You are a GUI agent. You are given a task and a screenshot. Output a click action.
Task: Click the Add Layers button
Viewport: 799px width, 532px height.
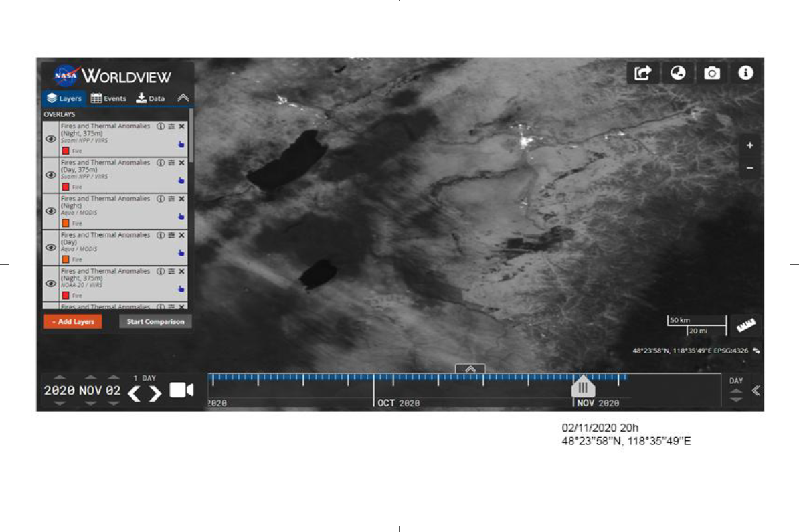click(72, 322)
